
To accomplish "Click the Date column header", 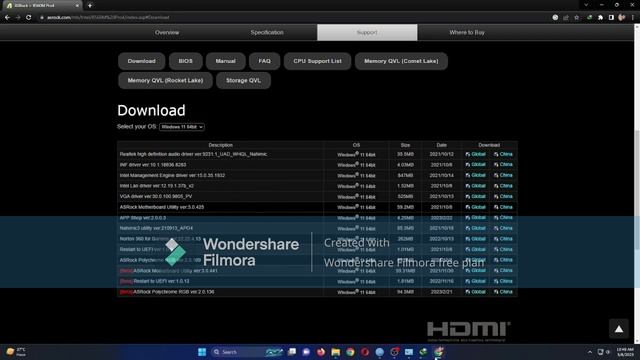I will coord(441,145).
